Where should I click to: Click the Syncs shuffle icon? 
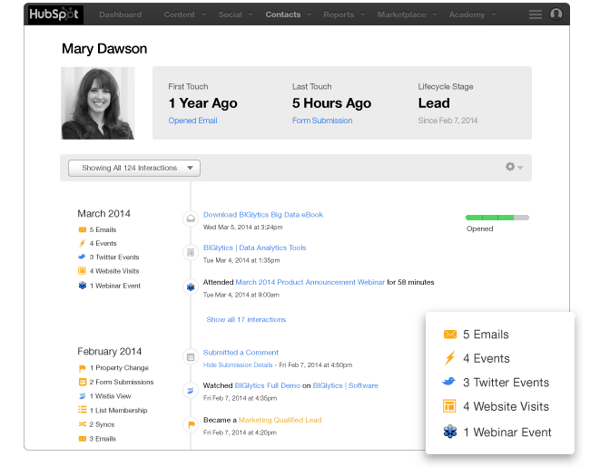(82, 424)
